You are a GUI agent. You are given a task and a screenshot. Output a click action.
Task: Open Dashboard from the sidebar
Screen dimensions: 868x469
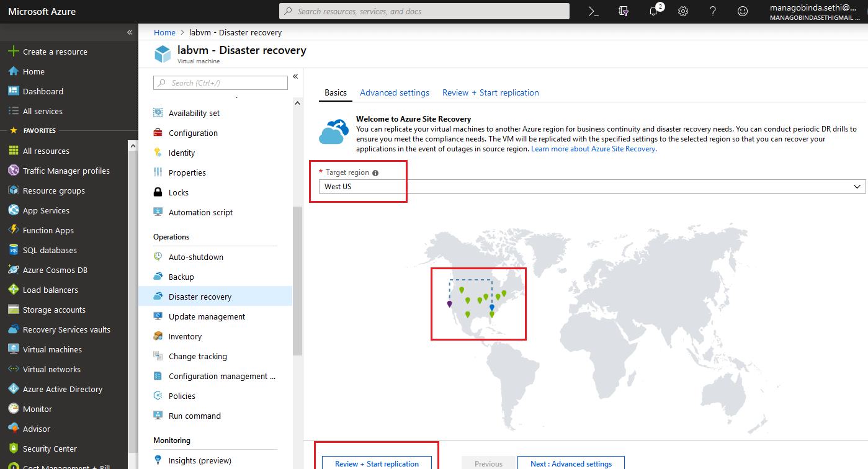coord(43,91)
